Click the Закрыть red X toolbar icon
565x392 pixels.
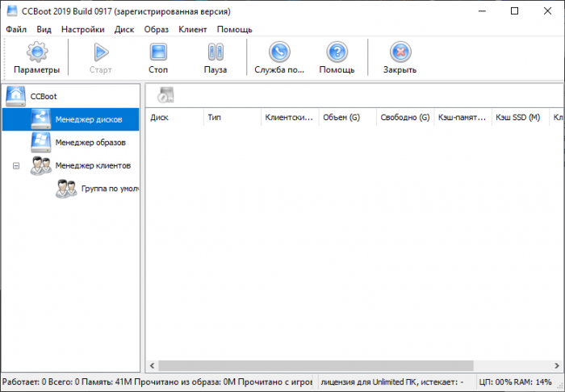point(400,53)
